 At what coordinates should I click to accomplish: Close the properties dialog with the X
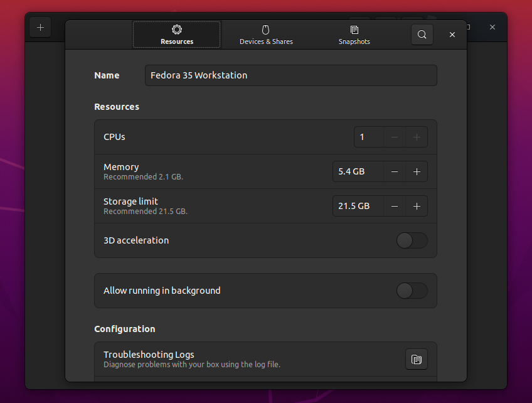[x=452, y=35]
